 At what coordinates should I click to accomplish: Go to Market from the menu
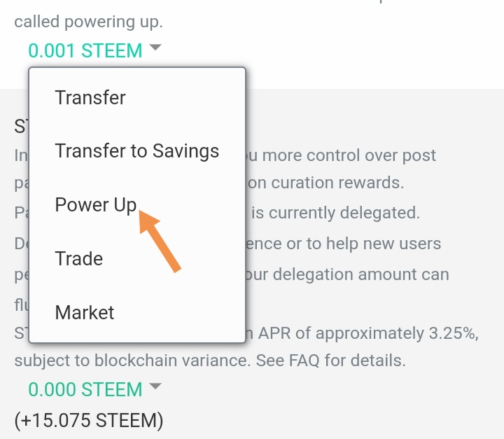point(85,312)
